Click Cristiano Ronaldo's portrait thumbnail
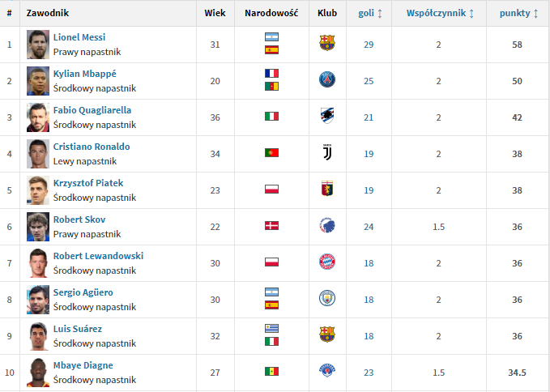Image resolution: width=550 pixels, height=392 pixels. (x=38, y=154)
